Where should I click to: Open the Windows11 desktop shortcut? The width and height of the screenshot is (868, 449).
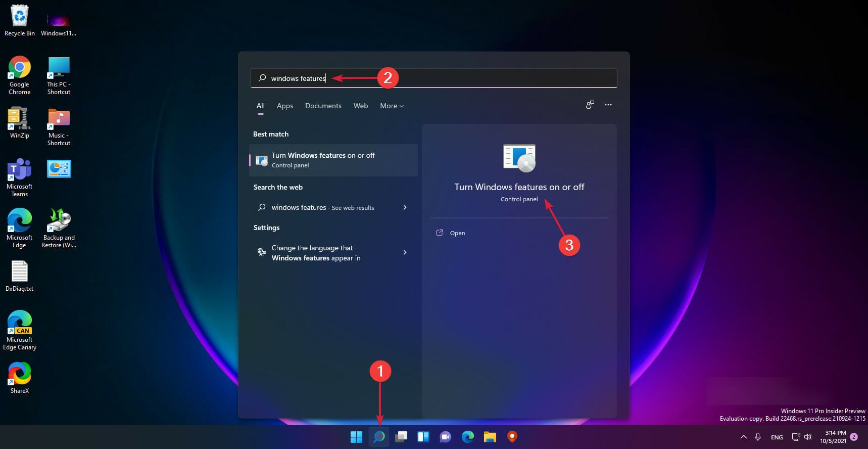click(x=59, y=24)
